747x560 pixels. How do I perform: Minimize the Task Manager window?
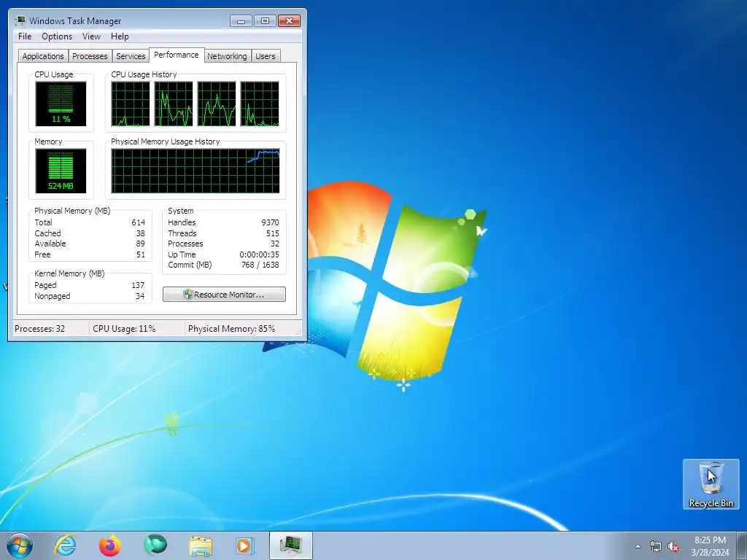point(241,21)
